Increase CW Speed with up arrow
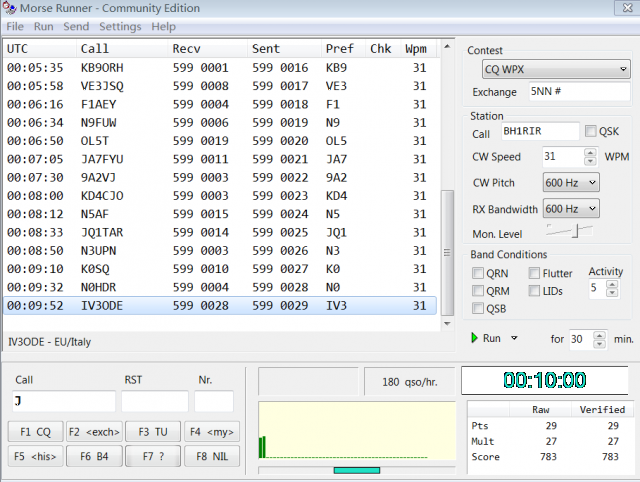This screenshot has width=640, height=482. pyautogui.click(x=590, y=153)
